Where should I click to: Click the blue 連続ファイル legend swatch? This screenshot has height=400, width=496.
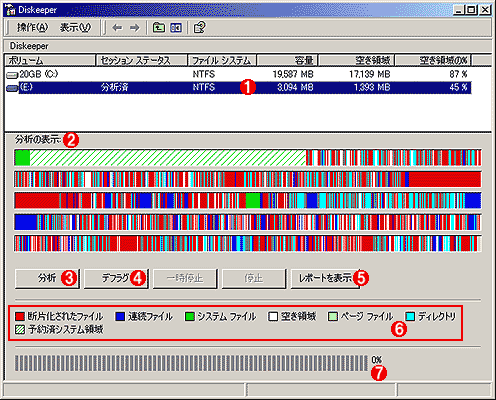[x=120, y=316]
